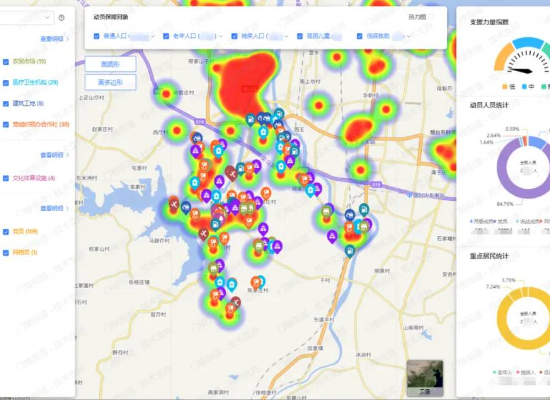This screenshot has width=550, height=400.
Task: Uncheck the 农贸市场 (15) checkbox
Action: [6, 62]
